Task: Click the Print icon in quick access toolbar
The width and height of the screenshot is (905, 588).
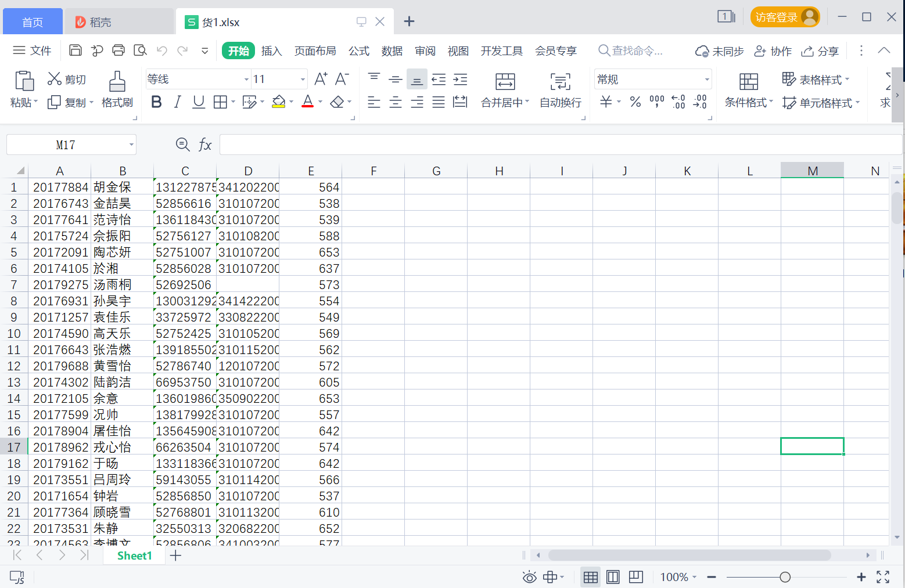Action: coord(118,50)
